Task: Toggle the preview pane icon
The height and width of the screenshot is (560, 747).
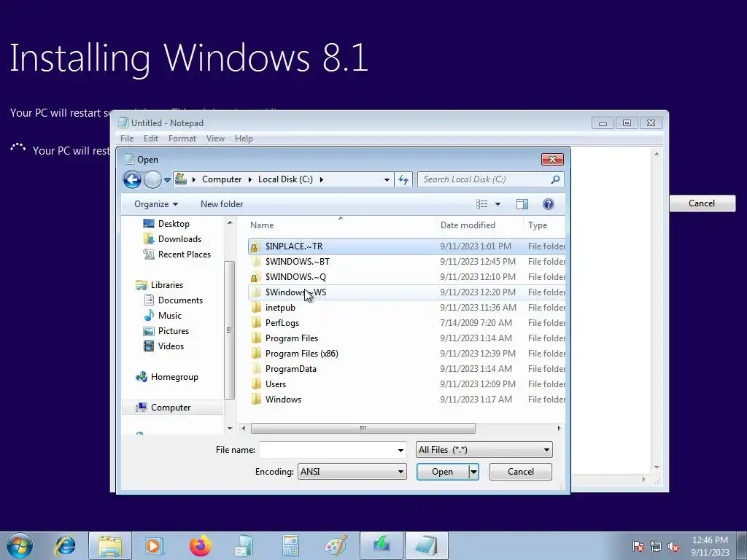Action: [522, 204]
